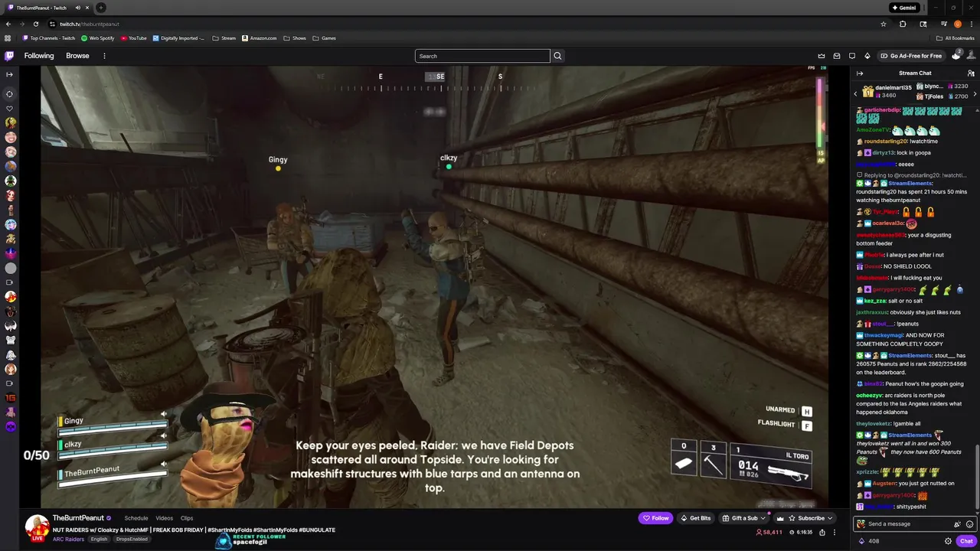Expand the left followed-channels sidebar
980x551 pixels.
tap(9, 74)
